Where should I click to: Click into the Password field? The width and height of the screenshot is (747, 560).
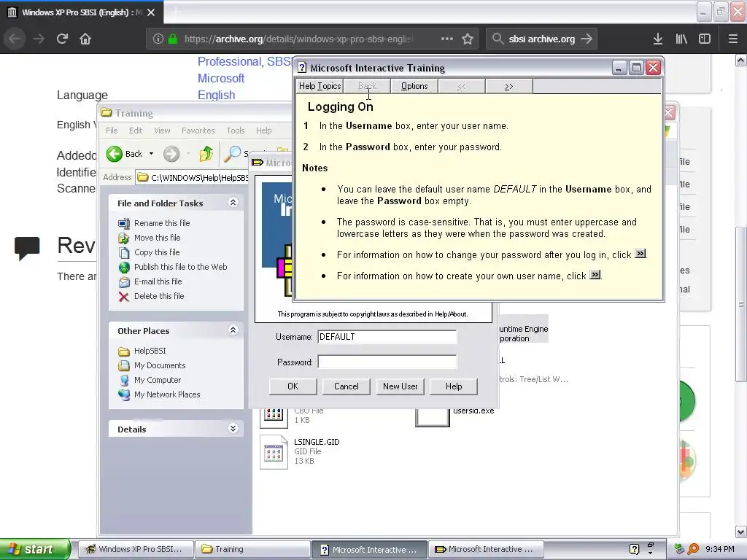(387, 362)
